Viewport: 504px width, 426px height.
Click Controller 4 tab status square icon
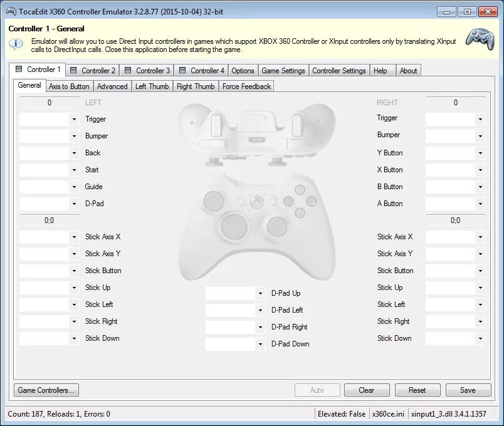click(x=182, y=70)
